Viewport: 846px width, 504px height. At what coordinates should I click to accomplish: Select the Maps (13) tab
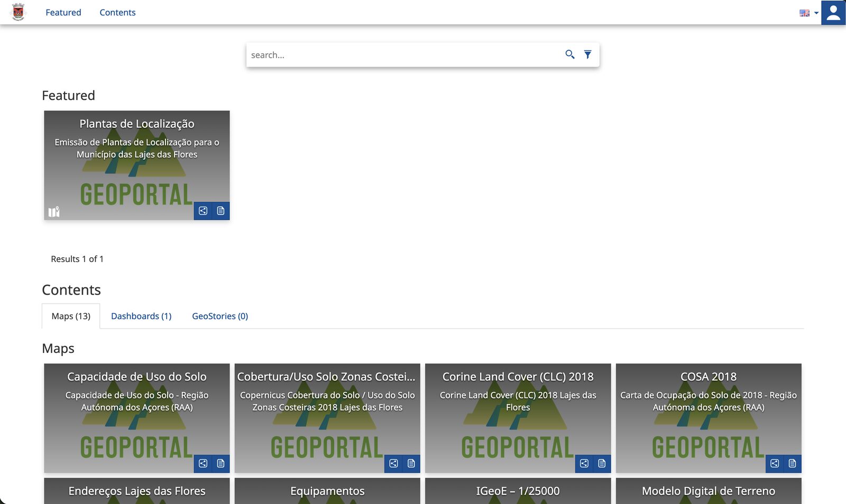71,316
